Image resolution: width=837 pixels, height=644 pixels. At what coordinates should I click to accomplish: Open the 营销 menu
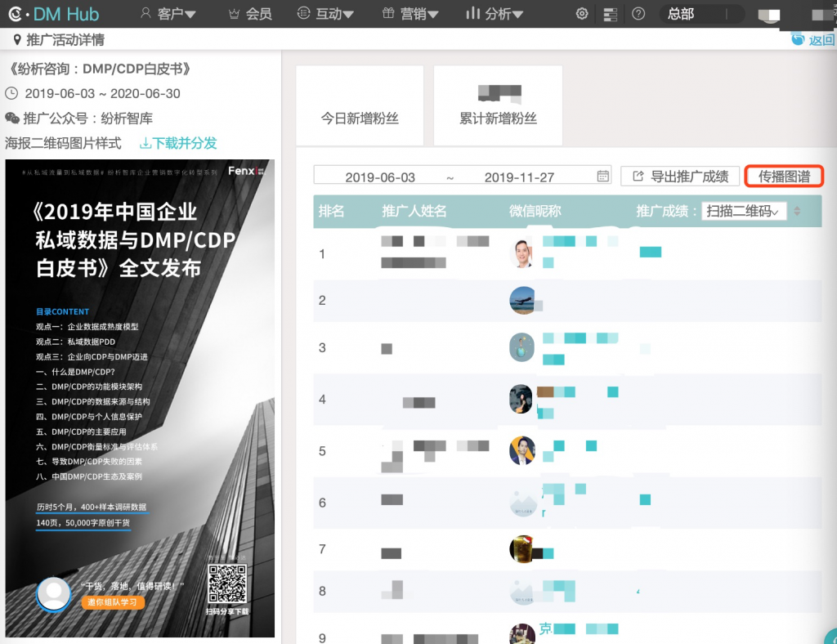tap(410, 14)
